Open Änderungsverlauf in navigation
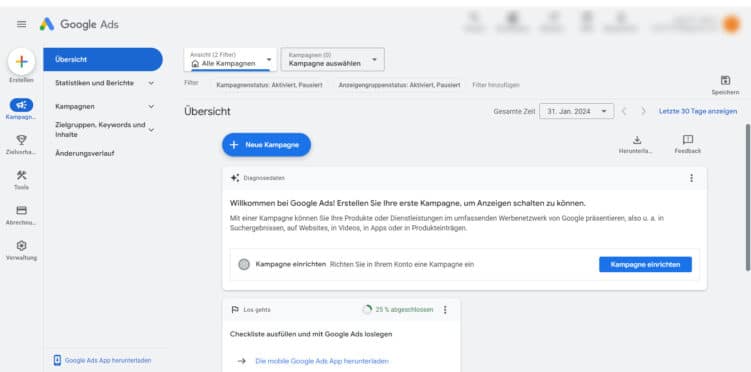The width and height of the screenshot is (751, 372). click(85, 154)
